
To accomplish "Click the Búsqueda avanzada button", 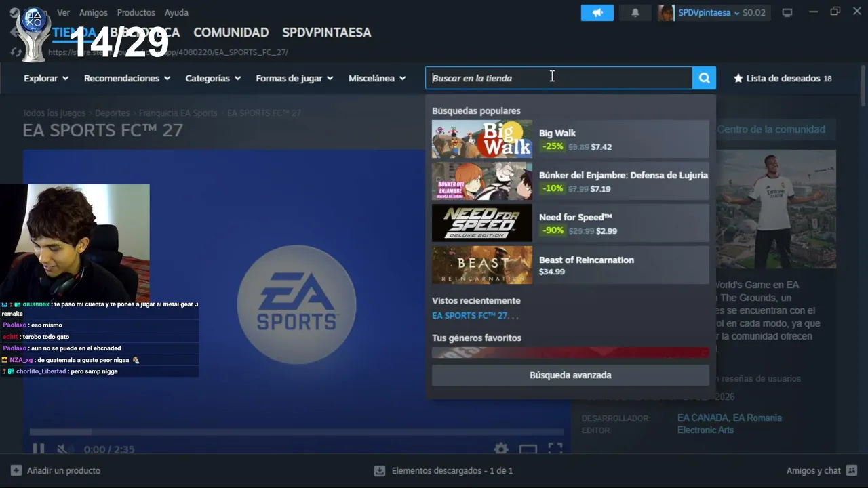I will coord(570,375).
